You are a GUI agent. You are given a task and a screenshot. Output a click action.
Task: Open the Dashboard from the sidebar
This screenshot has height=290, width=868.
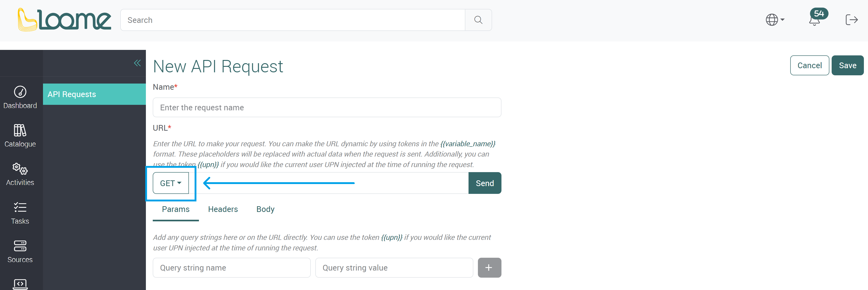tap(20, 97)
